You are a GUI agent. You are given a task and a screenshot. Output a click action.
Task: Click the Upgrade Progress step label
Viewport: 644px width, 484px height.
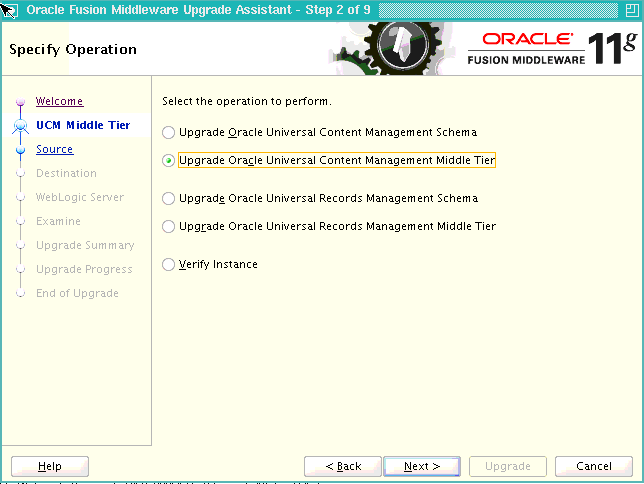84,269
